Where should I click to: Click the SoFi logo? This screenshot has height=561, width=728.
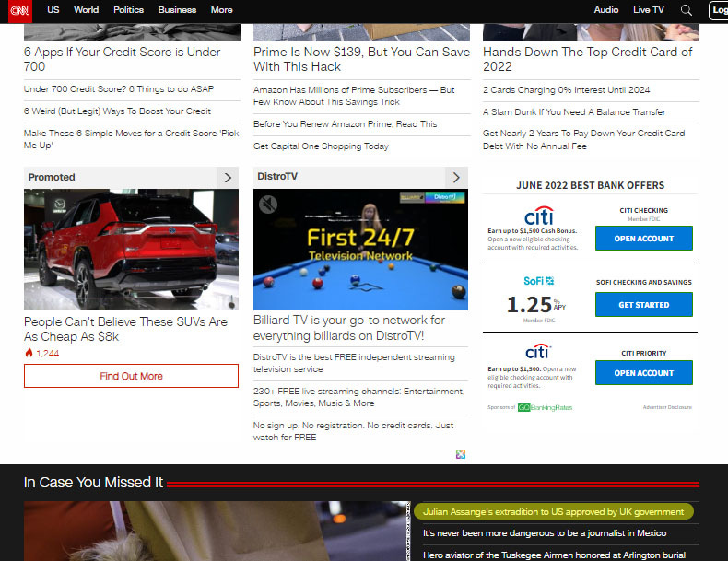coord(538,281)
